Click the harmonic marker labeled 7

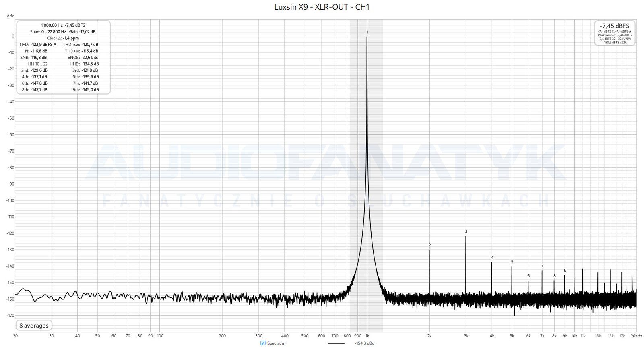pyautogui.click(x=542, y=266)
